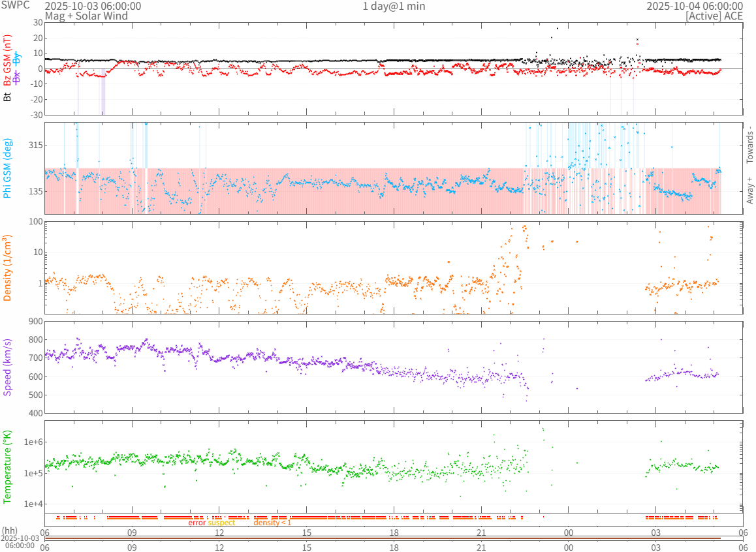756x552 pixels.
Task: Toggle the struck-through By series label
Action: tap(17, 57)
